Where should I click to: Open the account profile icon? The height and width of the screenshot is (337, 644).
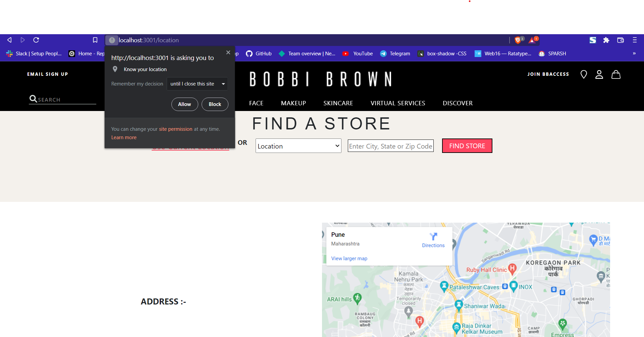pos(599,74)
